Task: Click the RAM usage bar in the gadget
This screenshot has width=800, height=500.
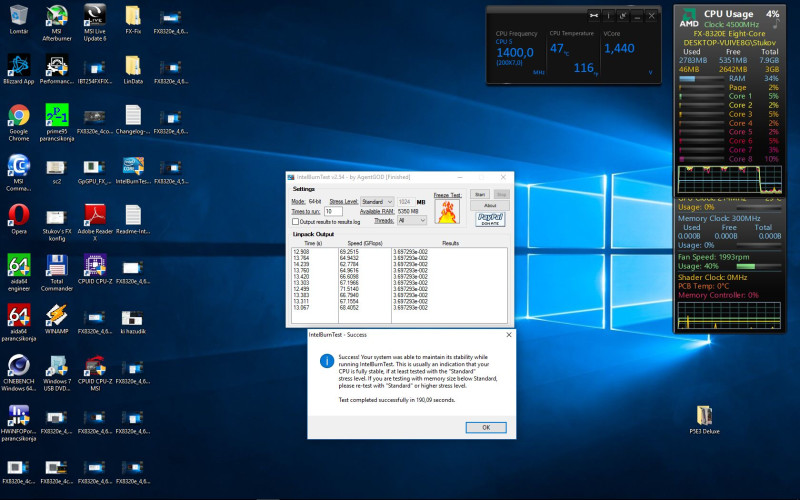Action: tap(702, 79)
